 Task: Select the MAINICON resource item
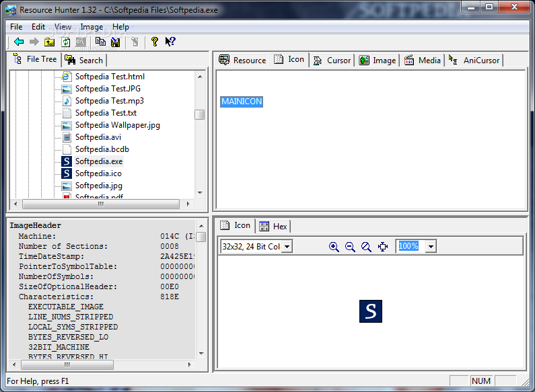242,102
